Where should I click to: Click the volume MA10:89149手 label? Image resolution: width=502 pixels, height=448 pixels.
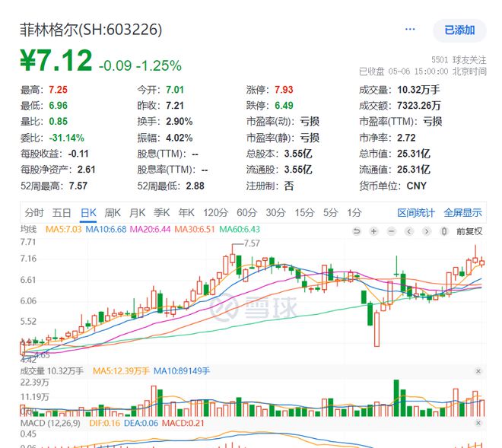pos(182,371)
